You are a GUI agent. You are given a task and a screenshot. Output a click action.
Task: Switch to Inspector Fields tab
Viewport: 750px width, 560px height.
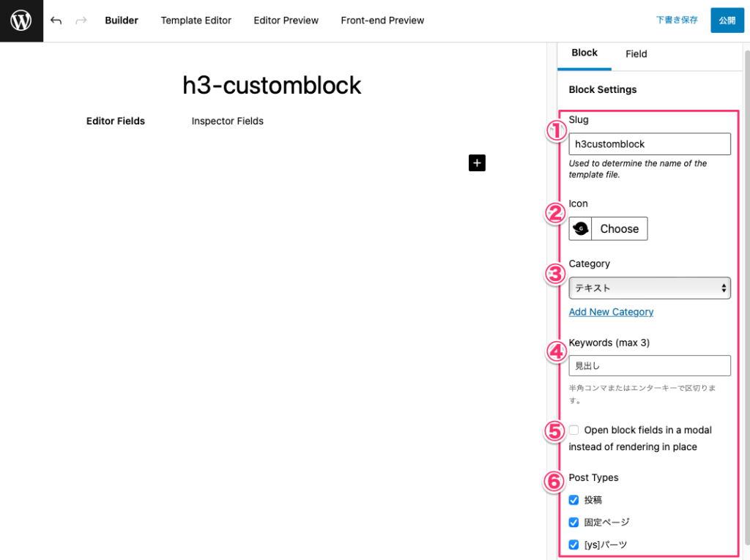227,121
